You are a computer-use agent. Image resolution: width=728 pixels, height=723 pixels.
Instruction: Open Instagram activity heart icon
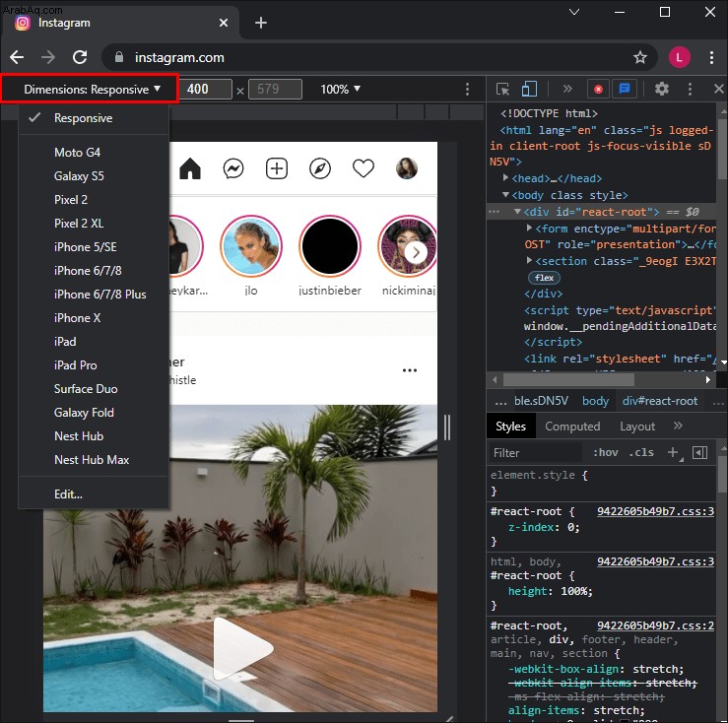tap(364, 168)
